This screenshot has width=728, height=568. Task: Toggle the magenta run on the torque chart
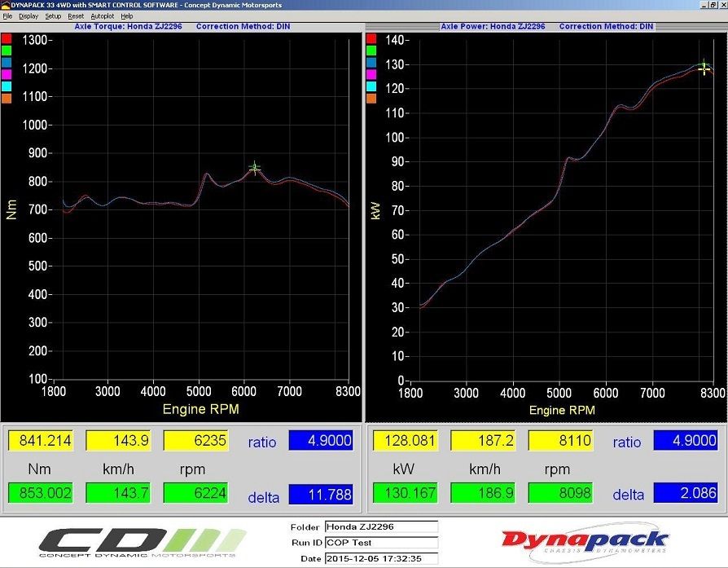coord(6,74)
